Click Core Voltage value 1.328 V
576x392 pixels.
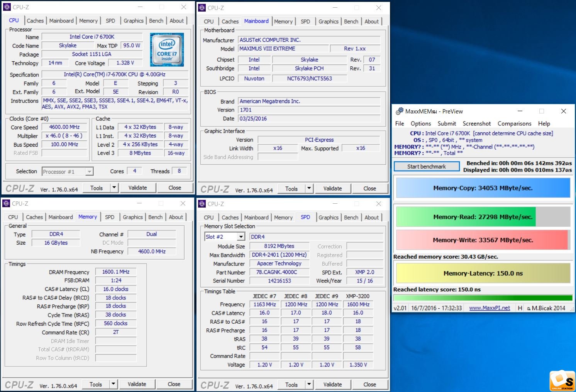click(125, 63)
